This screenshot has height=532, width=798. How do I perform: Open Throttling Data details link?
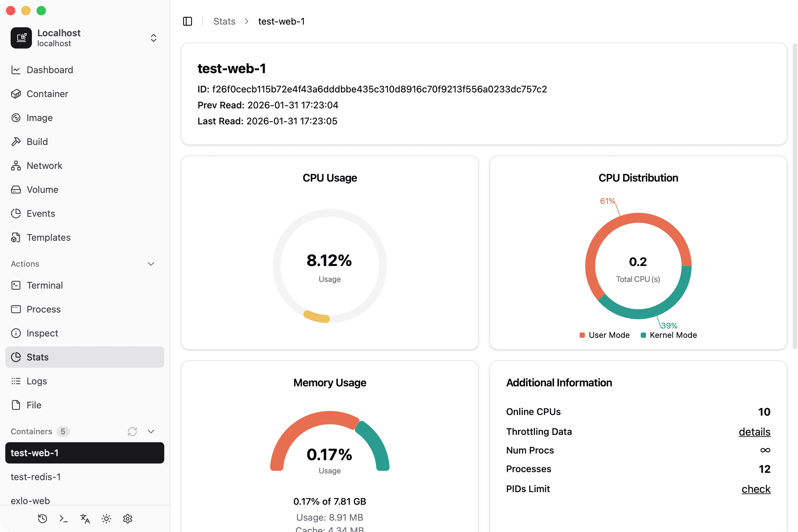point(754,432)
